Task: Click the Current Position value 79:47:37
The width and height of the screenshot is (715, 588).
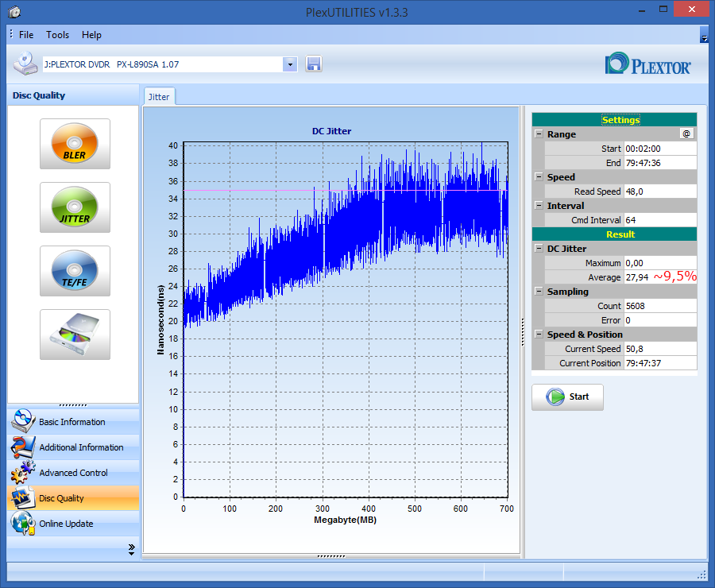Action: pos(660,363)
